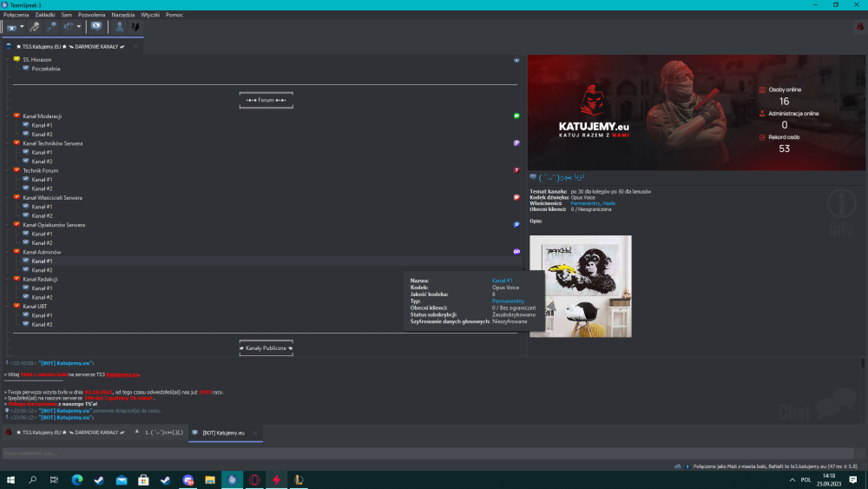Viewport: 868px width, 489px height.
Task: Open Microsoft Edge from the taskbar
Action: [x=77, y=480]
